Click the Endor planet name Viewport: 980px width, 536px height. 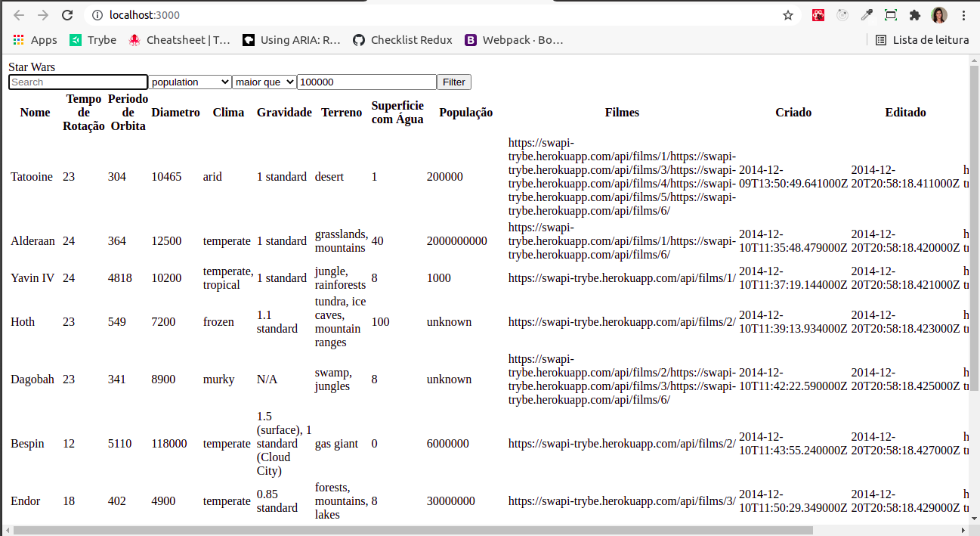click(25, 501)
